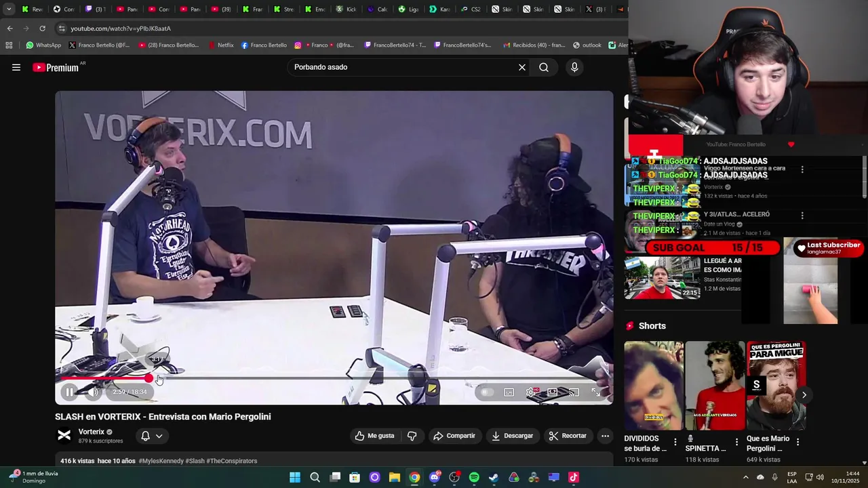Screen dimensions: 868x488
Task: Open options for 'Y 3I/ATLAS... ACELERÓ' video
Action: tap(802, 216)
